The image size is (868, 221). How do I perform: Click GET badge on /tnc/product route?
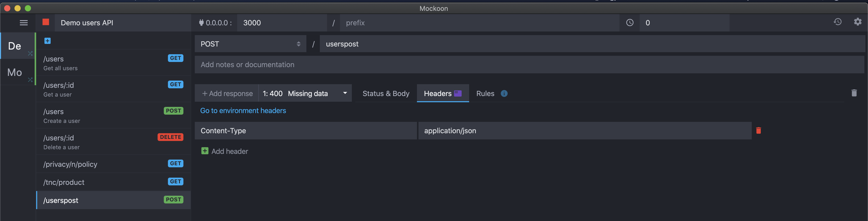click(x=176, y=181)
